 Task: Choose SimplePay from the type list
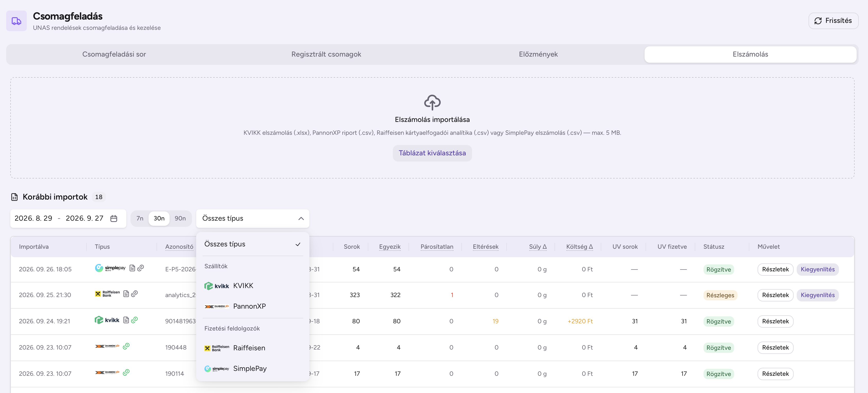(253, 369)
